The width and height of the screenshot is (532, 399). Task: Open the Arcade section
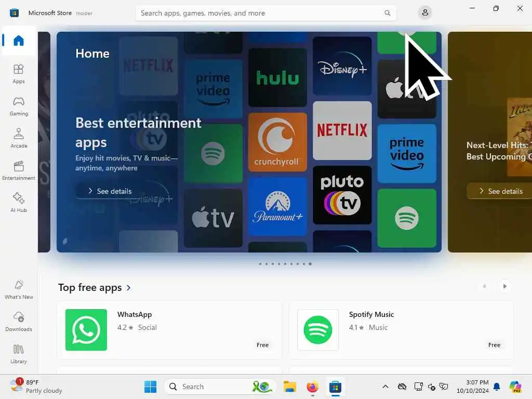click(x=19, y=138)
